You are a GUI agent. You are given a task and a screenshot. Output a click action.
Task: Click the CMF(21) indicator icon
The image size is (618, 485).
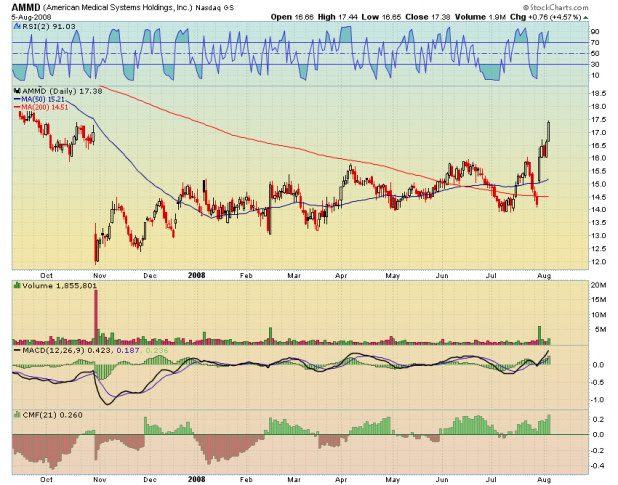tap(17, 414)
